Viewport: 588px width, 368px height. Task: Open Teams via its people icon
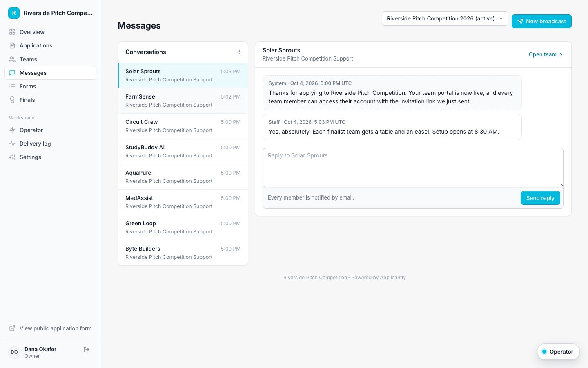click(12, 59)
